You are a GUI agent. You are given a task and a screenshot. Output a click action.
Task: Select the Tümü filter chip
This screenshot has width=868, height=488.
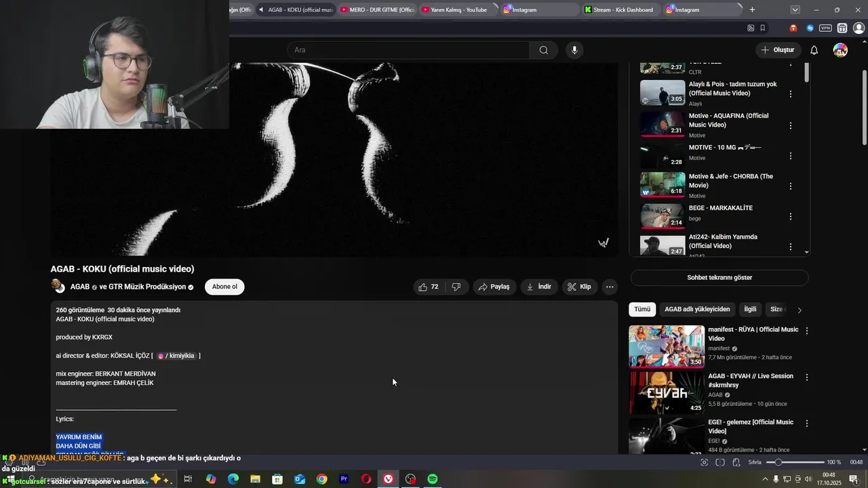[x=642, y=309]
